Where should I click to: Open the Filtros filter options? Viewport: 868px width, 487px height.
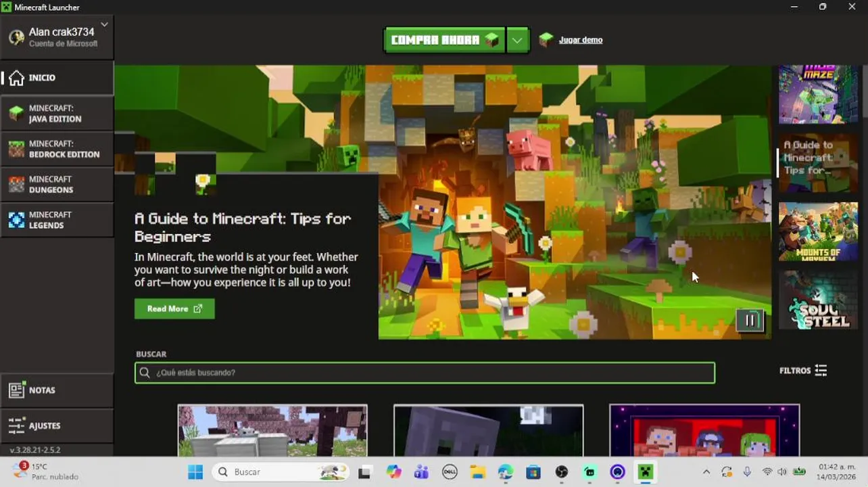pyautogui.click(x=803, y=371)
